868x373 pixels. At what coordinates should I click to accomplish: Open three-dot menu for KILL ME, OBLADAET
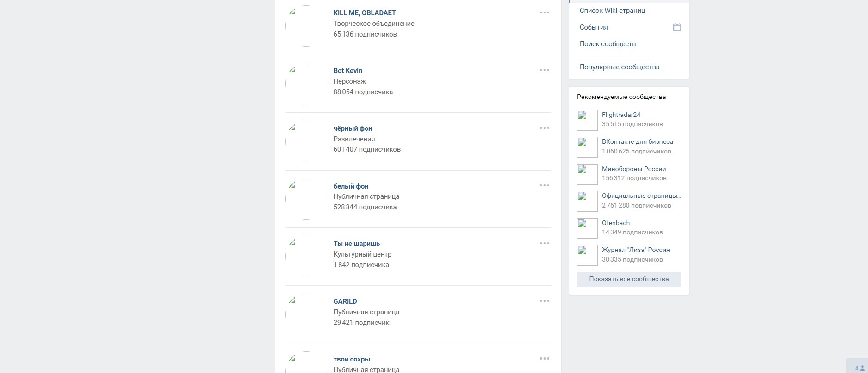(x=544, y=13)
